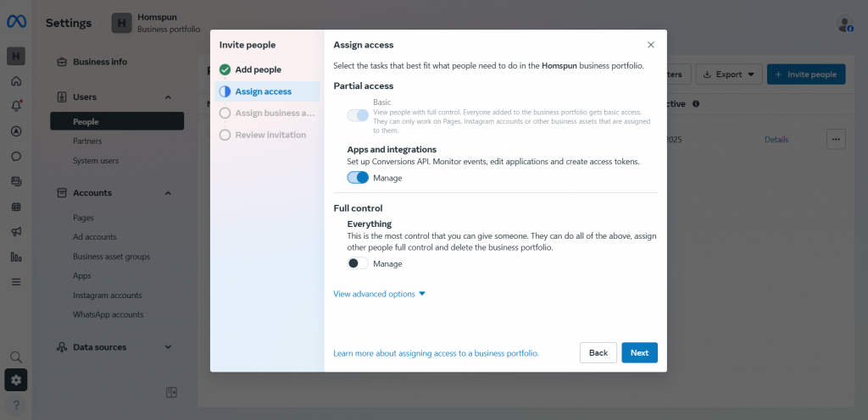
Task: Open Pages under Accounts
Action: [83, 218]
